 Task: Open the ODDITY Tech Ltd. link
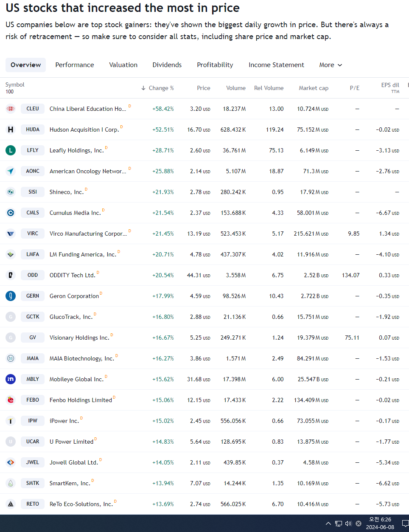[x=73, y=275]
